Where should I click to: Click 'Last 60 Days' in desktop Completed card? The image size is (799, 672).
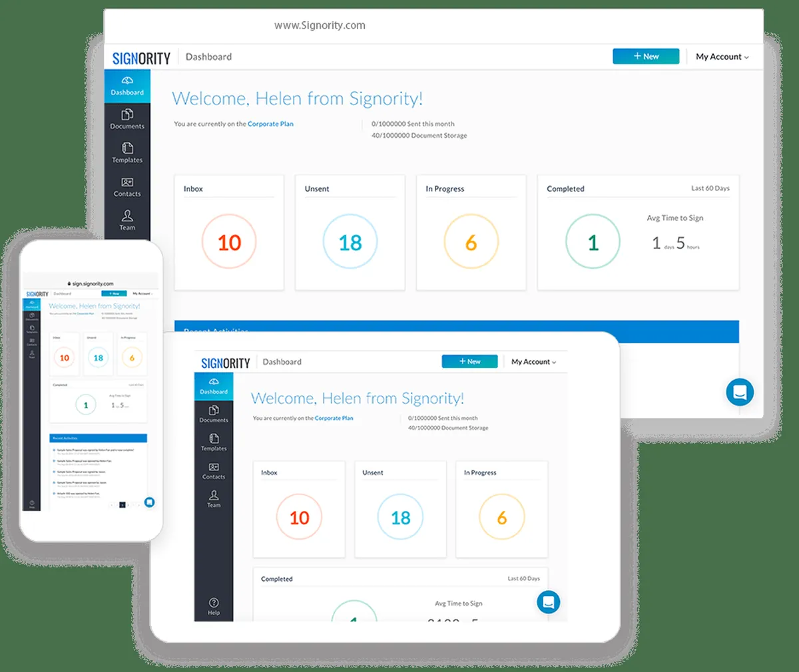710,188
